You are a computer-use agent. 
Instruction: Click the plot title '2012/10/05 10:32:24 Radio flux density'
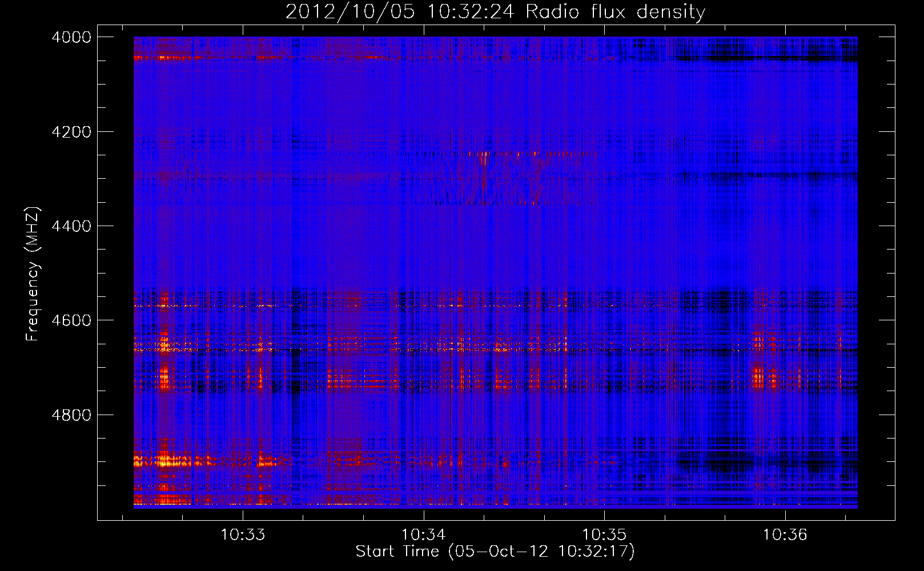pos(495,12)
